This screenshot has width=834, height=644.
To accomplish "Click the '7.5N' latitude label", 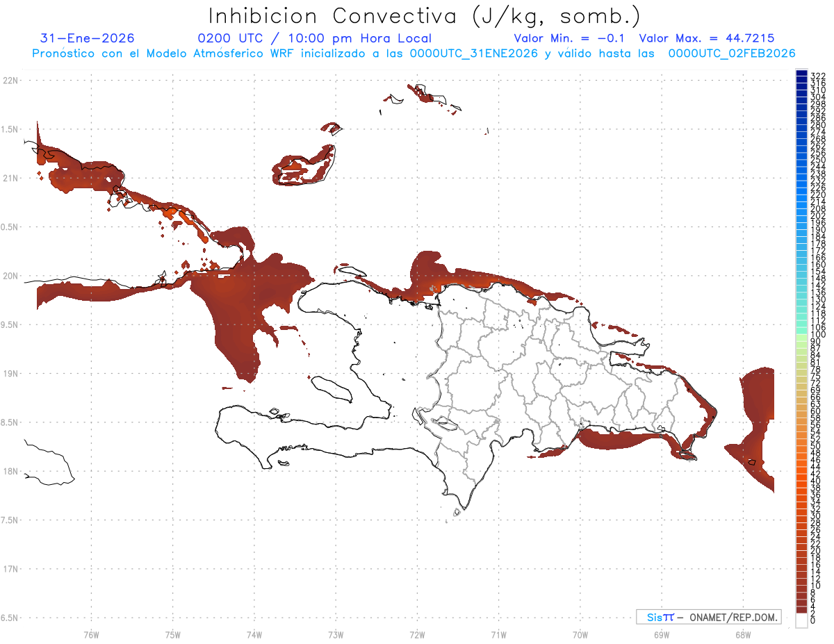I will click(10, 520).
